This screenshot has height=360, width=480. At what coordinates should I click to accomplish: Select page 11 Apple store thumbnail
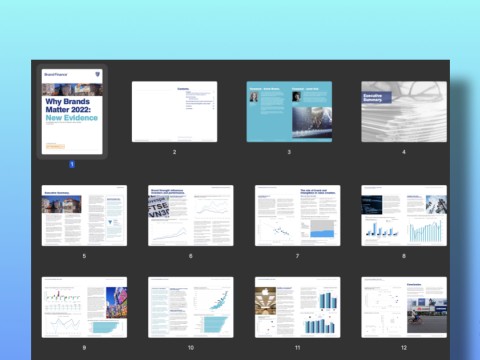[298, 307]
